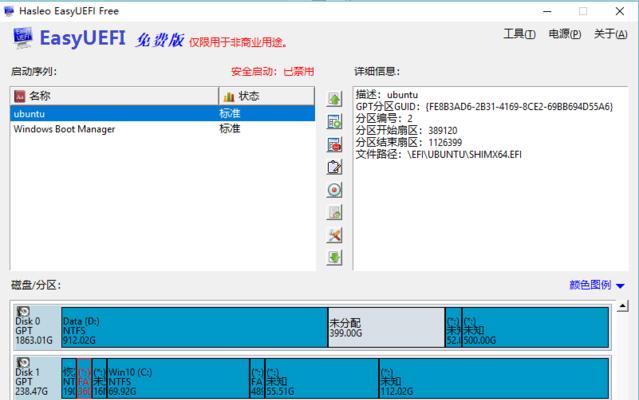This screenshot has width=639, height=400.
Task: Click the 颜色图例 link text
Action: click(x=590, y=285)
